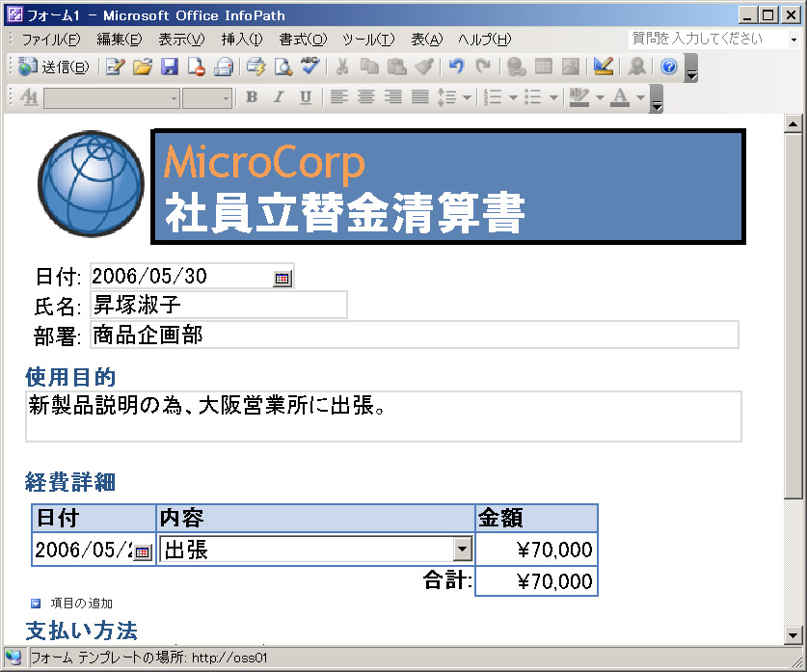This screenshot has height=672, width=807.
Task: Align text left
Action: [x=338, y=96]
